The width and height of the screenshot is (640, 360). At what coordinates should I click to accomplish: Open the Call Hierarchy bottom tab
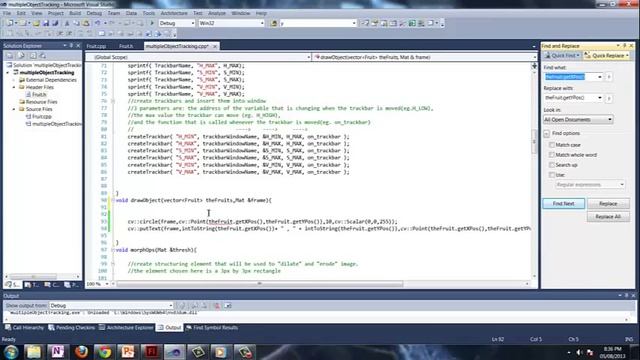[24, 328]
